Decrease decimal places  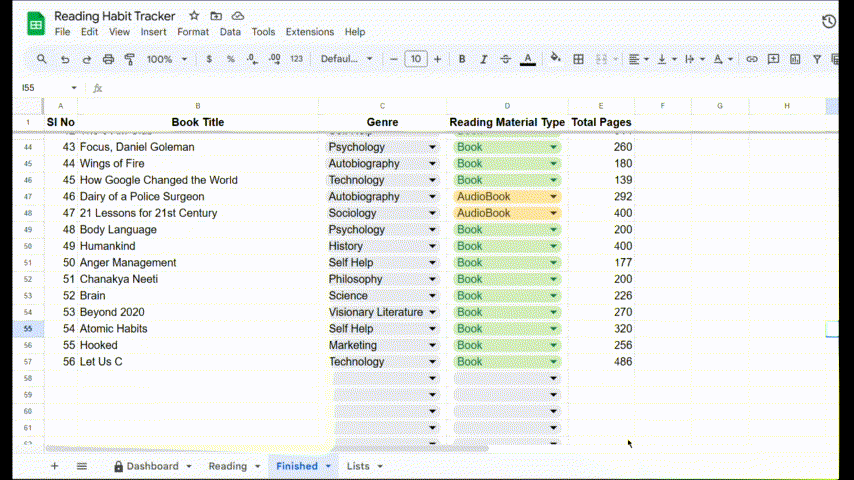(252, 59)
